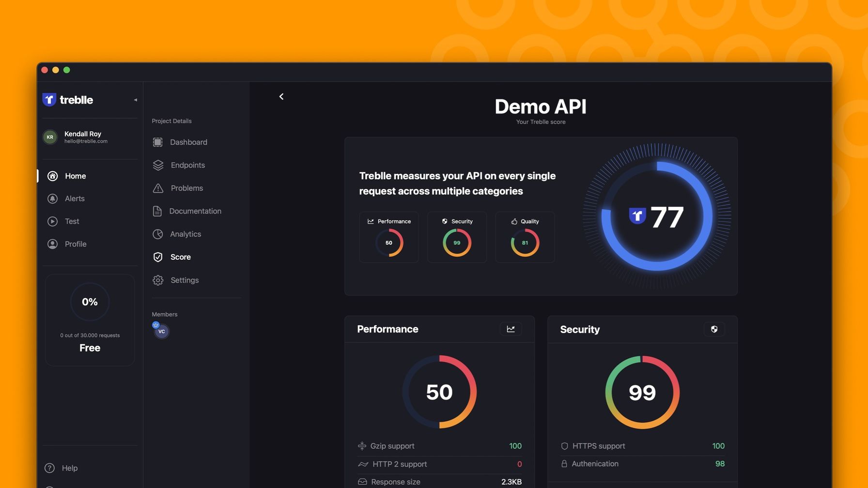Click the overall 77 score ring

(x=657, y=216)
